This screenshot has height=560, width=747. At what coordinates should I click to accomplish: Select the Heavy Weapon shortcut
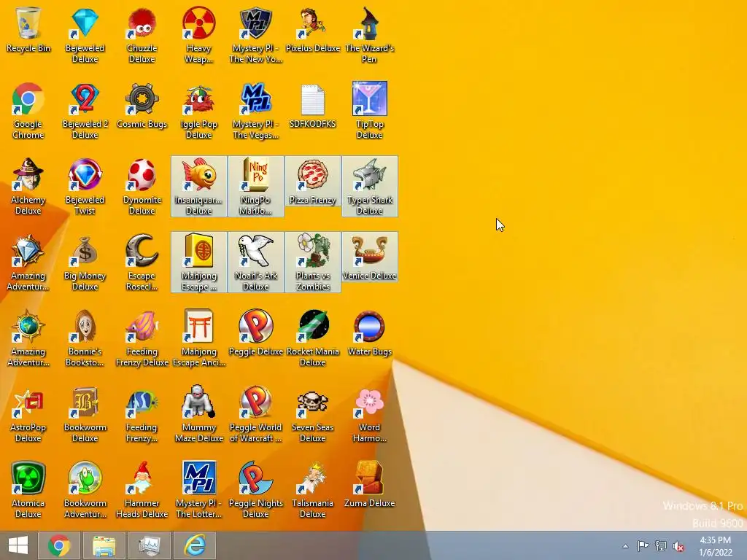click(x=198, y=35)
